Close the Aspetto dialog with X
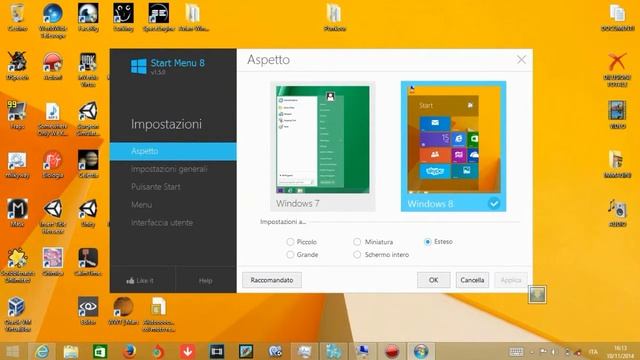 [x=521, y=60]
